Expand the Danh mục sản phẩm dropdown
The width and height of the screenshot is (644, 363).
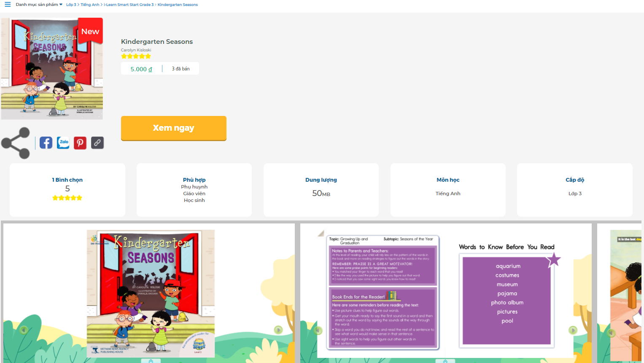click(39, 5)
